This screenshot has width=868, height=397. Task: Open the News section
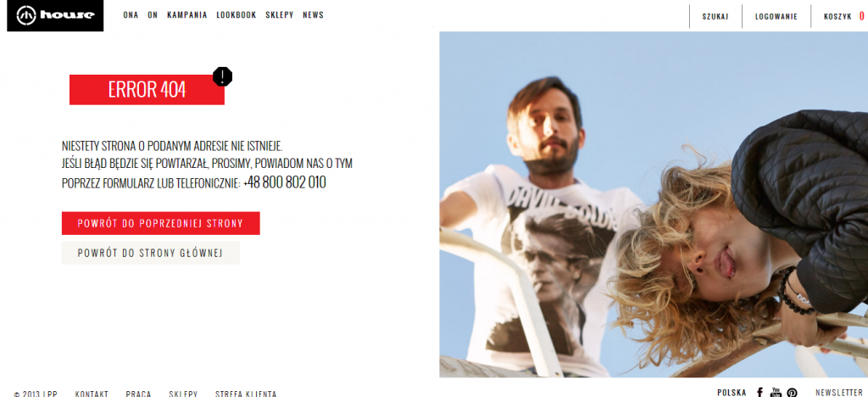314,15
